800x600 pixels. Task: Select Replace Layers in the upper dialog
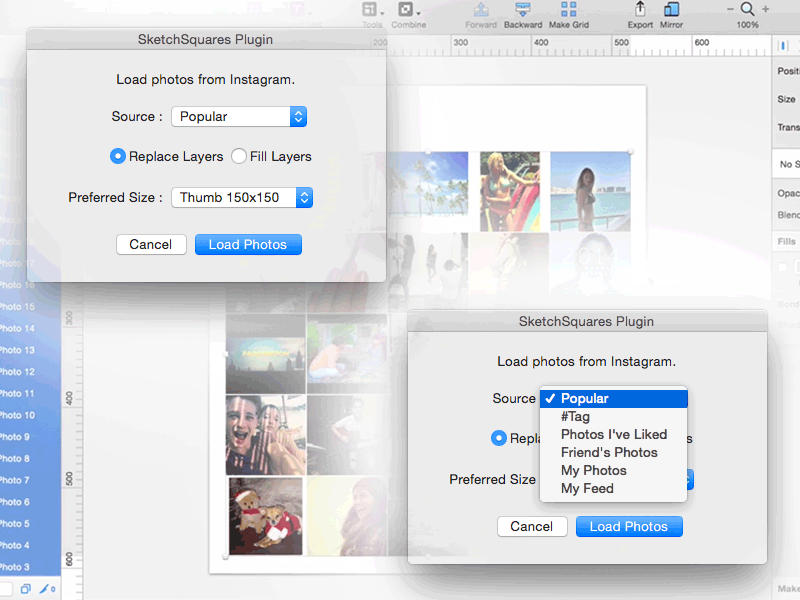click(x=117, y=156)
